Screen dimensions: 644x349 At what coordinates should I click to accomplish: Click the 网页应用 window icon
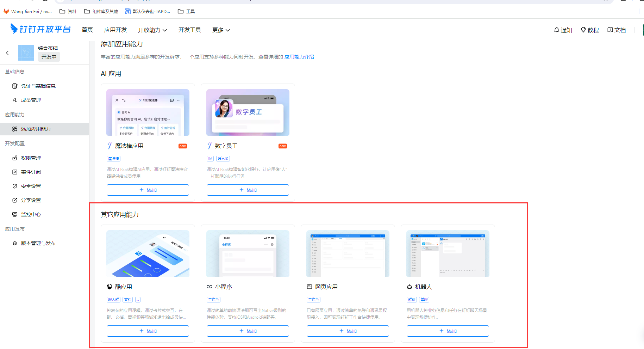tap(310, 287)
